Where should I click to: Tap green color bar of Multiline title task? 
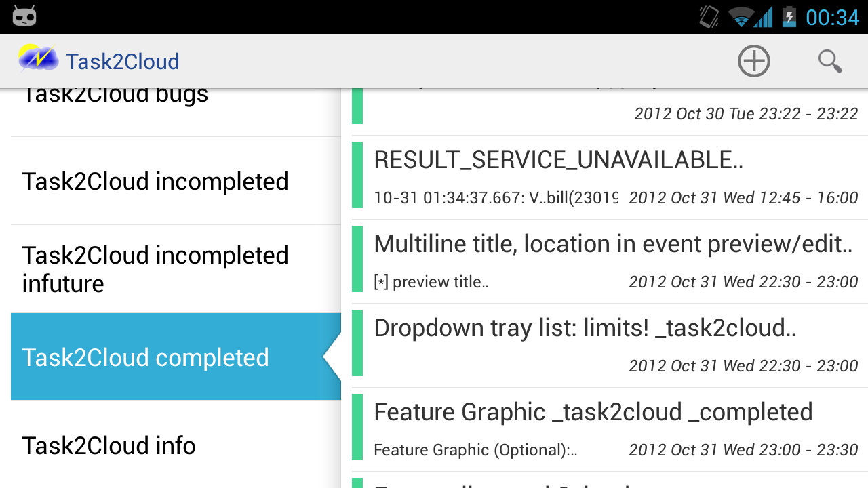pos(357,259)
